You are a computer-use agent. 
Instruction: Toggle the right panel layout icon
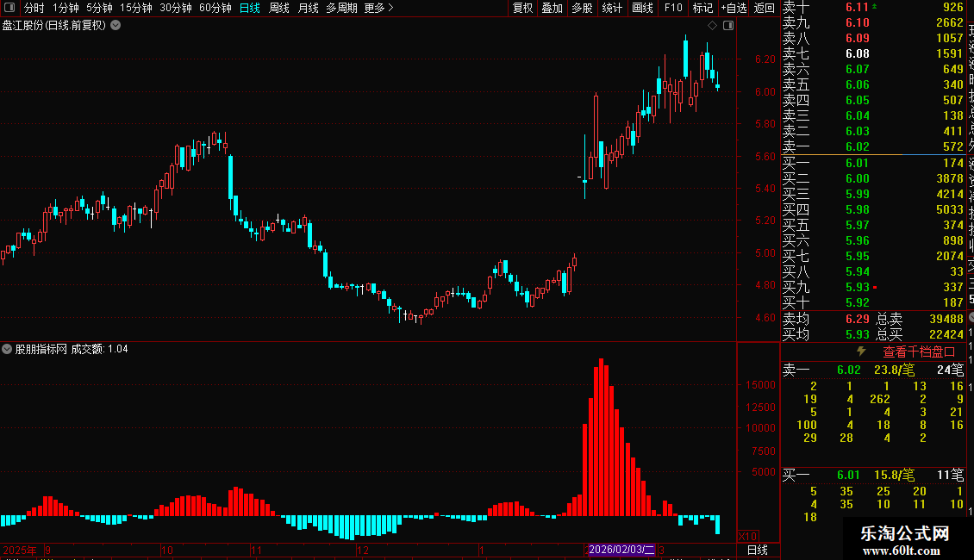point(728,26)
